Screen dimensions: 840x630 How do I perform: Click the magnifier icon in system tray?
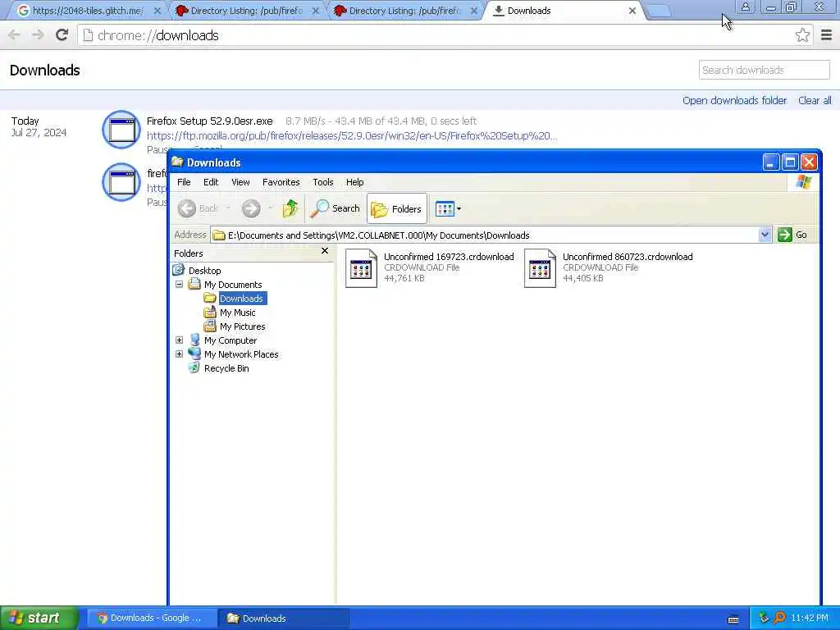pyautogui.click(x=779, y=618)
